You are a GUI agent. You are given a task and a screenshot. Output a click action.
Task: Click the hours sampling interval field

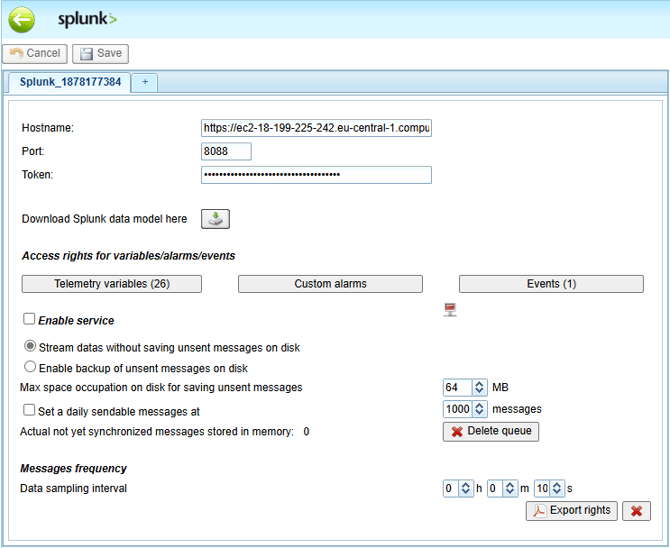click(x=451, y=488)
